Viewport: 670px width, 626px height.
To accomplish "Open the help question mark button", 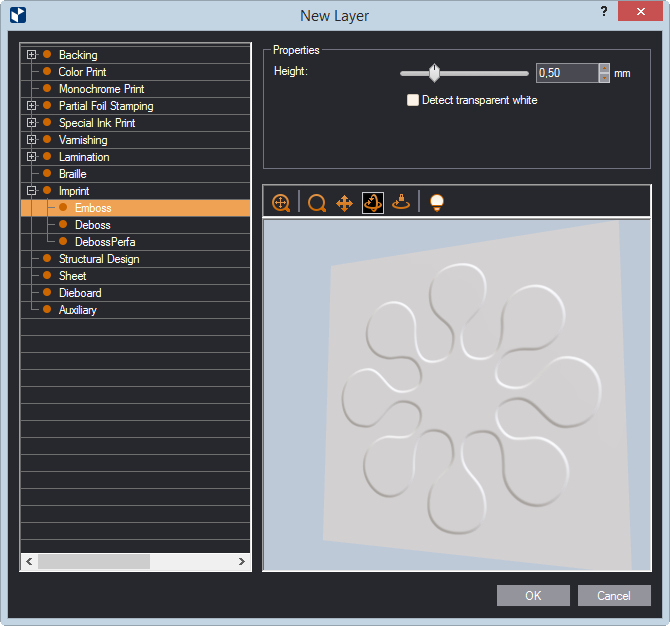I will pos(604,11).
